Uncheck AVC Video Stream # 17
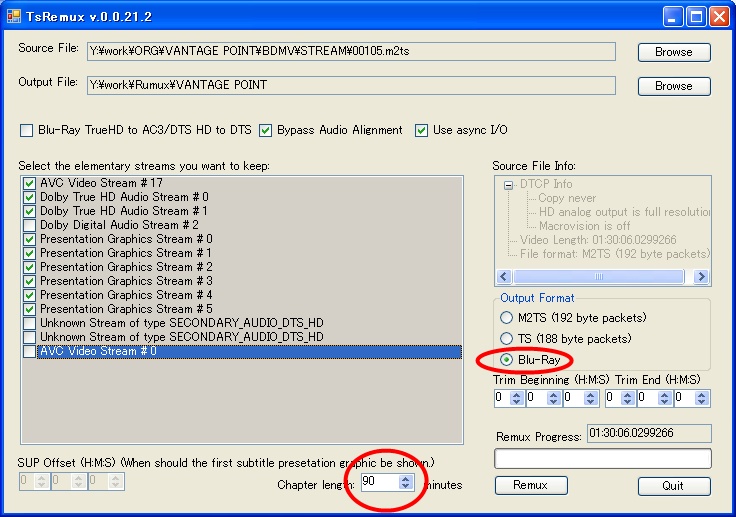 point(29,184)
